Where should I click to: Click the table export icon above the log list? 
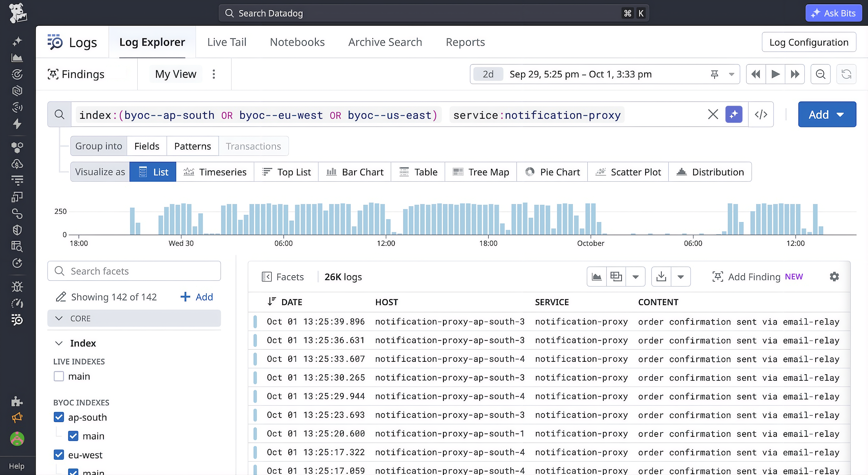(x=616, y=277)
